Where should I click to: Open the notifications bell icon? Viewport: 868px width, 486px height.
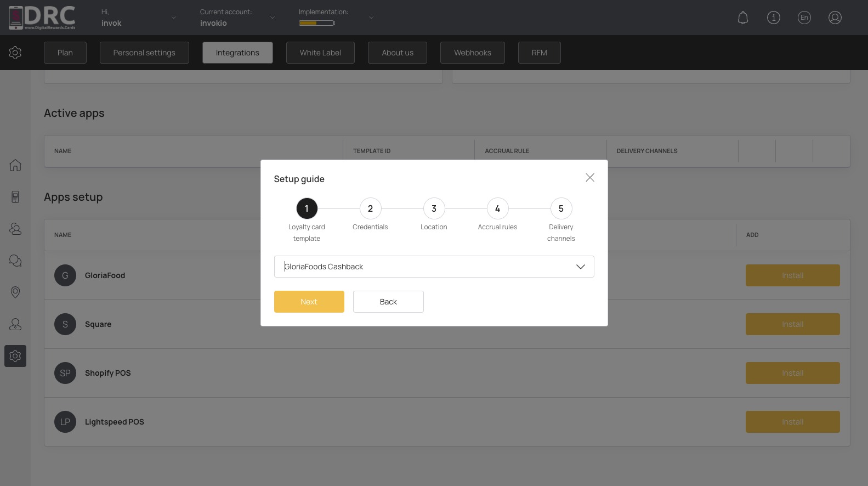[743, 18]
